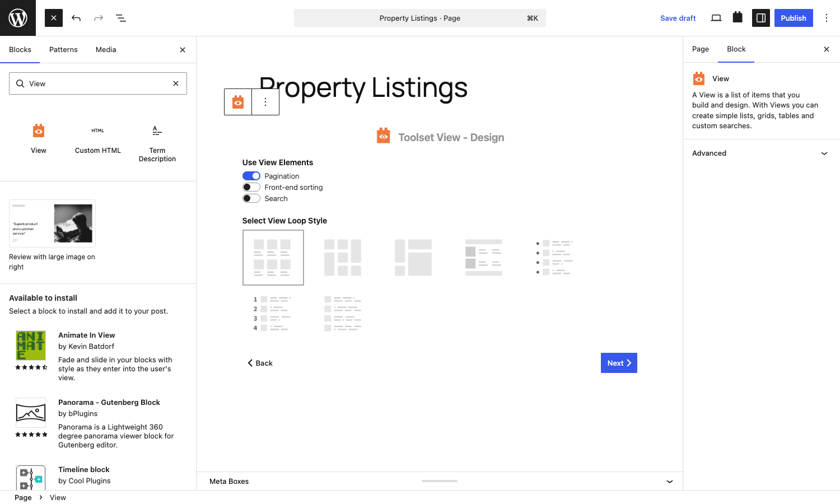The width and height of the screenshot is (840, 504).
Task: Clear the View search field
Action: (176, 83)
